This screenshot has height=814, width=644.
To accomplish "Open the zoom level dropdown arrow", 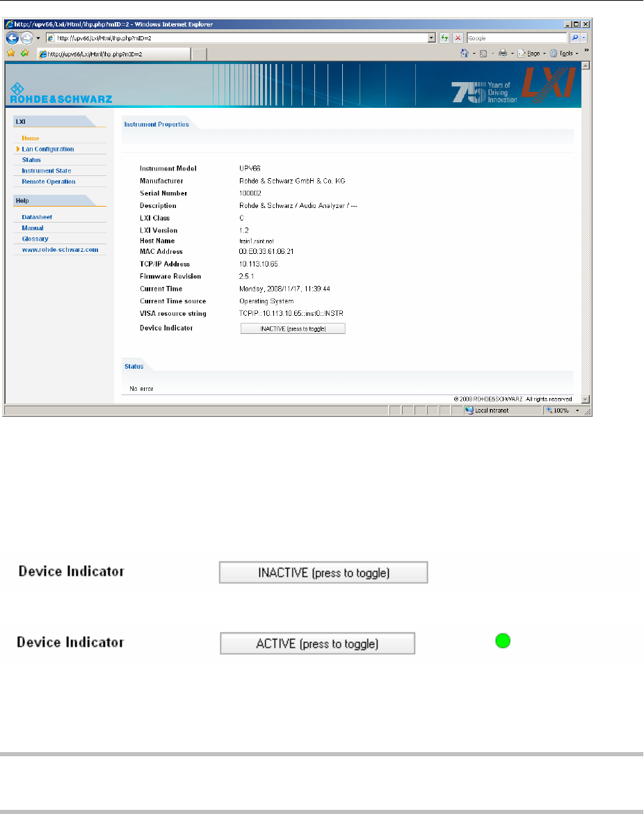I will click(x=577, y=410).
